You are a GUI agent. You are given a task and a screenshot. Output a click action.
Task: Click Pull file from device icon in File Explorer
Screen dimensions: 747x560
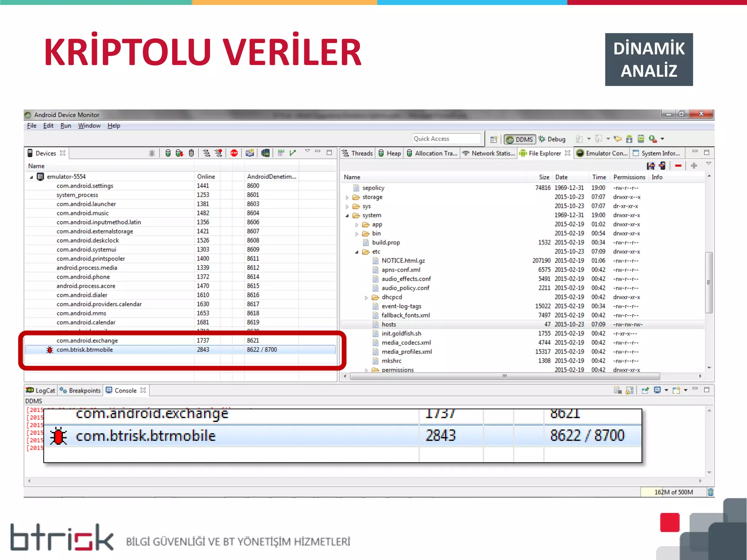pyautogui.click(x=651, y=166)
